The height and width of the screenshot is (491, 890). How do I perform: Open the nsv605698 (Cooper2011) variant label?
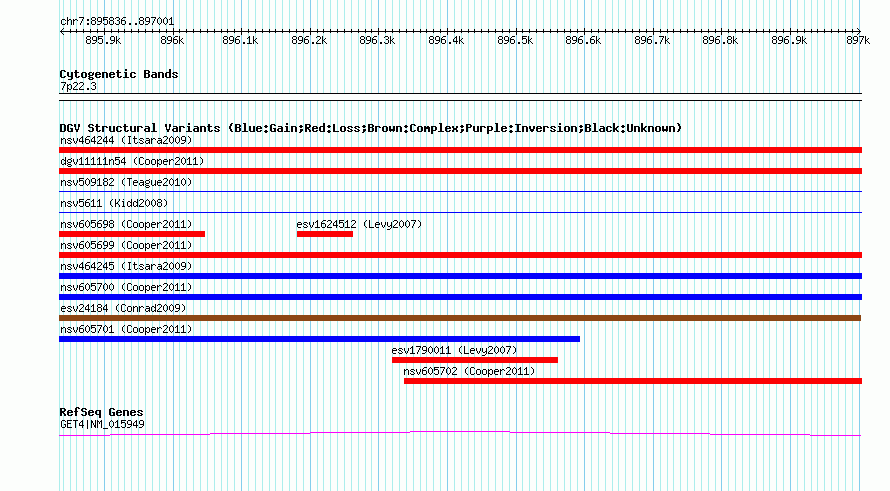pyautogui.click(x=126, y=224)
